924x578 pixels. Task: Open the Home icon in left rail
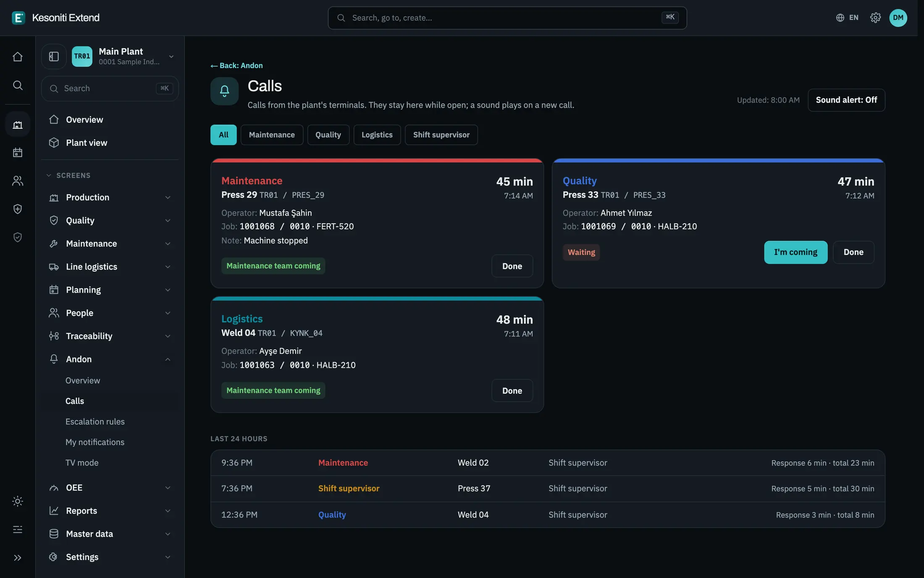18,57
